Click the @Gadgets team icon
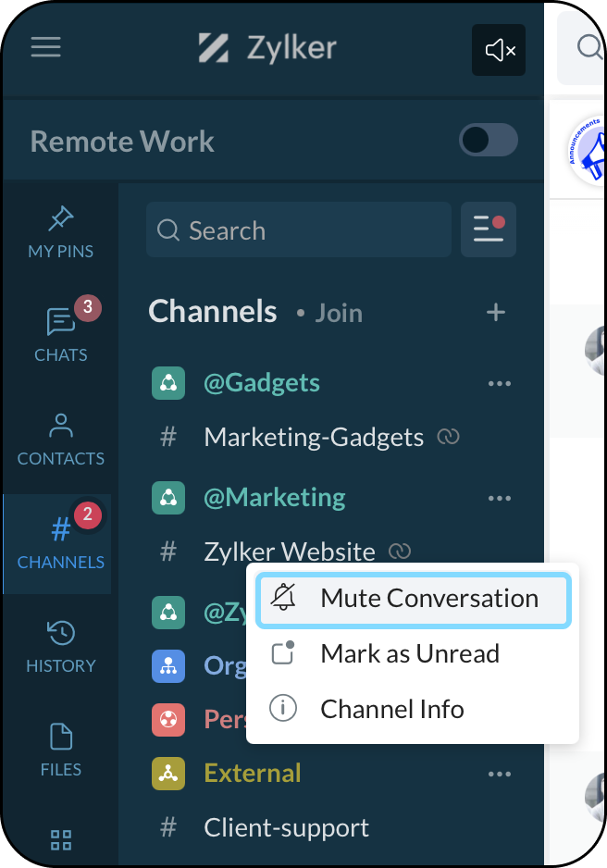Viewport: 607px width, 868px height. pyautogui.click(x=168, y=383)
